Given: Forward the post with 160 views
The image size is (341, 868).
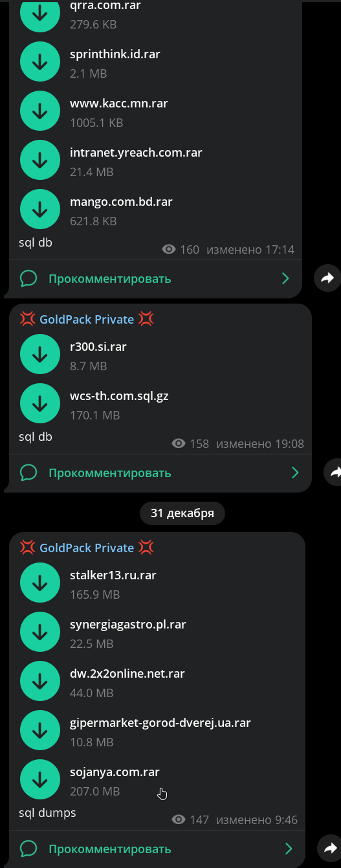Looking at the screenshot, I should click(x=327, y=278).
